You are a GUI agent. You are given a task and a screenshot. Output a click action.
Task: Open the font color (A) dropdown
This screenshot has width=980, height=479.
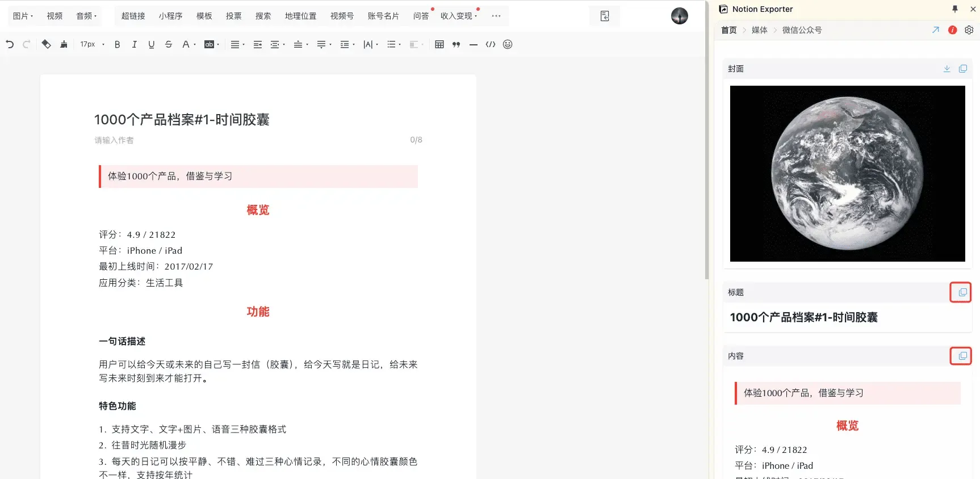pos(189,44)
